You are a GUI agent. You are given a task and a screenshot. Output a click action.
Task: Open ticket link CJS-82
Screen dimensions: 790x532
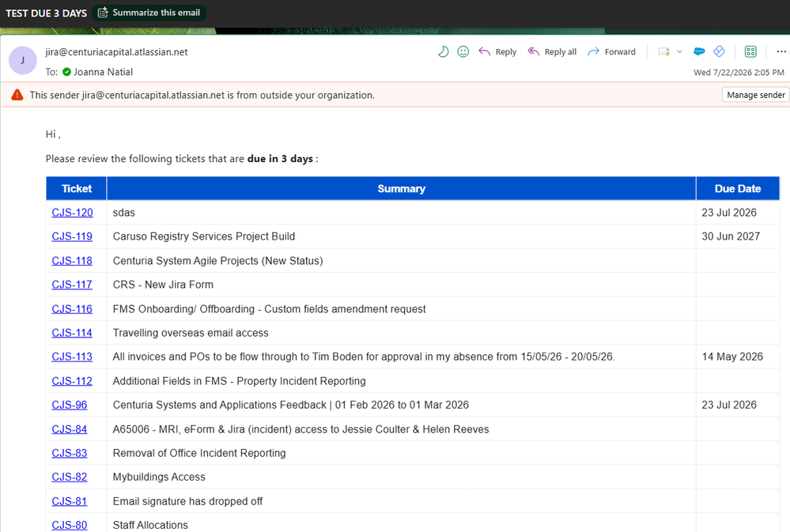pos(70,477)
